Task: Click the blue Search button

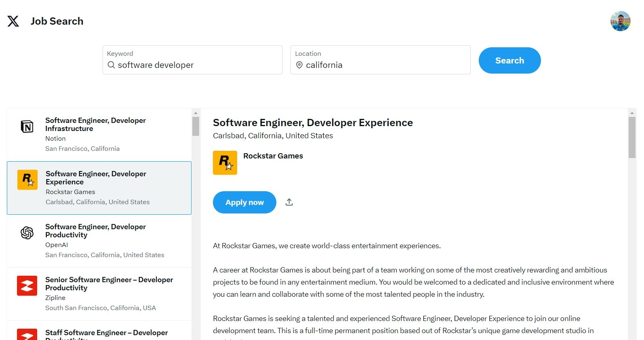Action: coord(509,60)
